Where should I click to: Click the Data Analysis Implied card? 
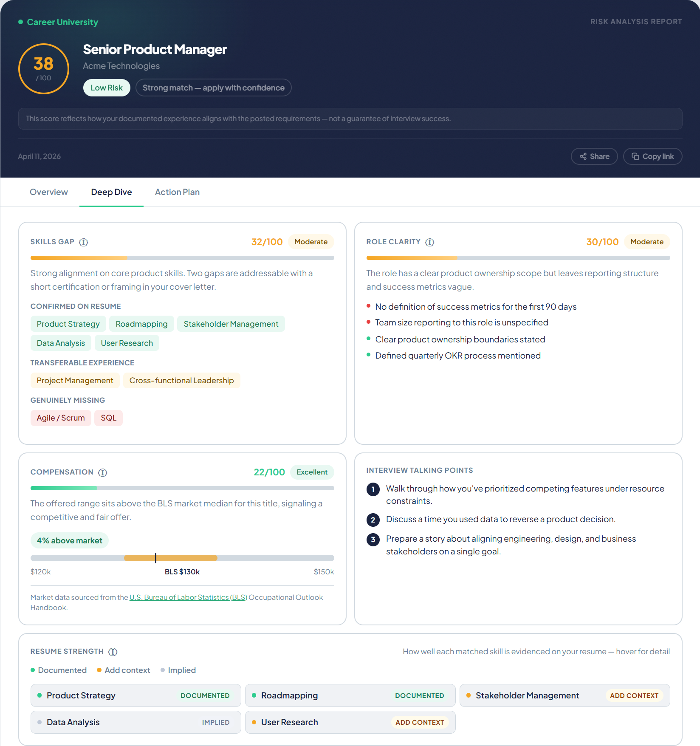tap(136, 722)
